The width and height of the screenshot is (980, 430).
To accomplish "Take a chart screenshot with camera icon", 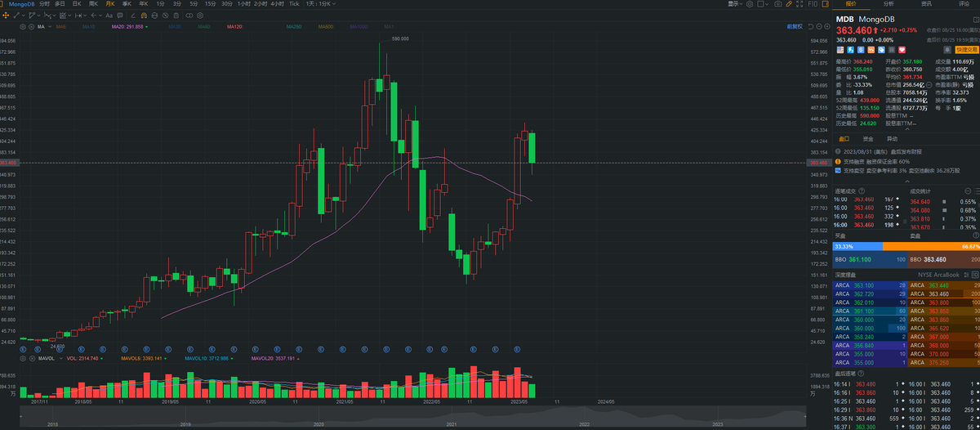I will coord(777,4).
